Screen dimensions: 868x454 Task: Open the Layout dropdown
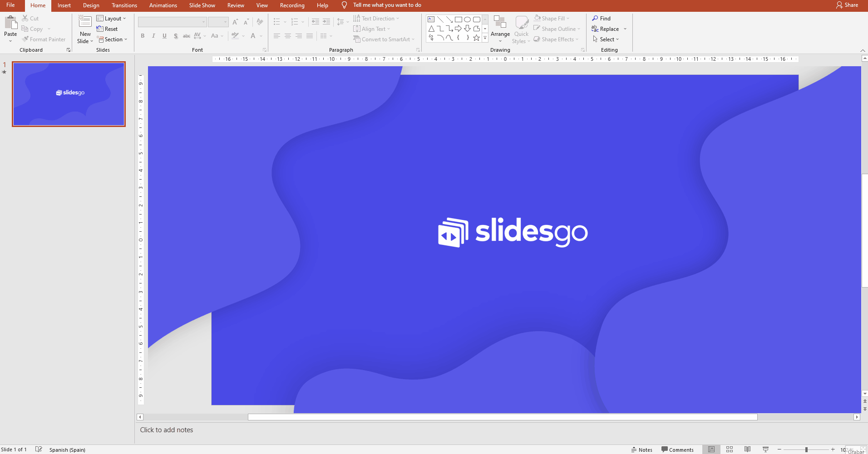click(112, 18)
